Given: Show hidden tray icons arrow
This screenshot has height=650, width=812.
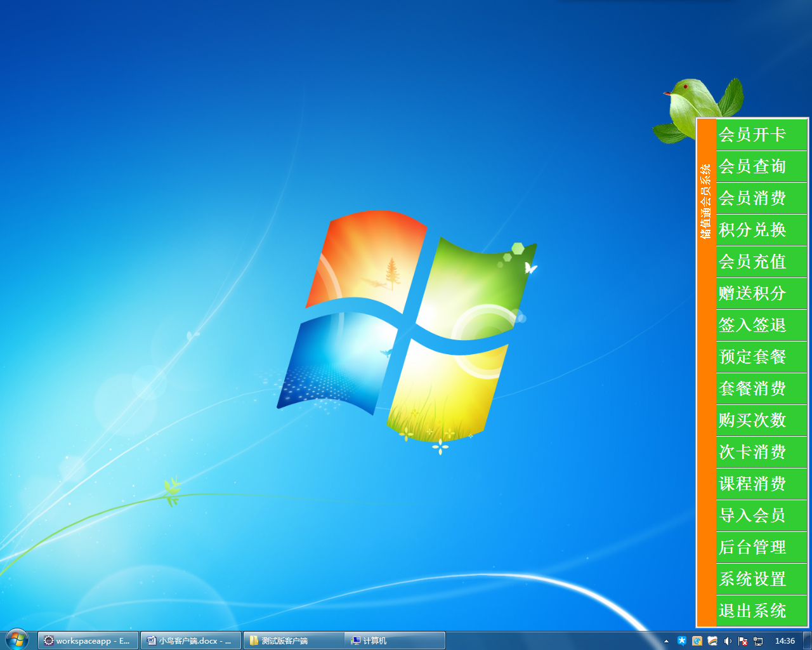Looking at the screenshot, I should click(x=666, y=641).
